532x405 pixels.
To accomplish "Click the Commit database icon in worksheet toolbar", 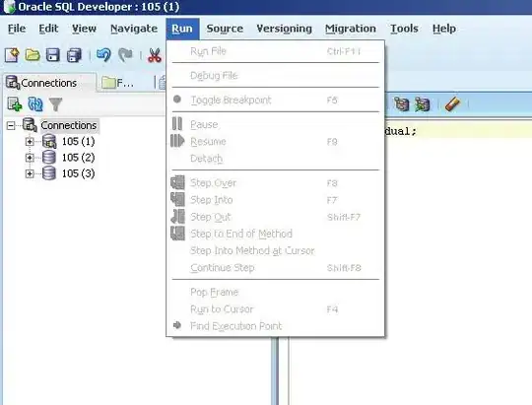I will click(401, 103).
